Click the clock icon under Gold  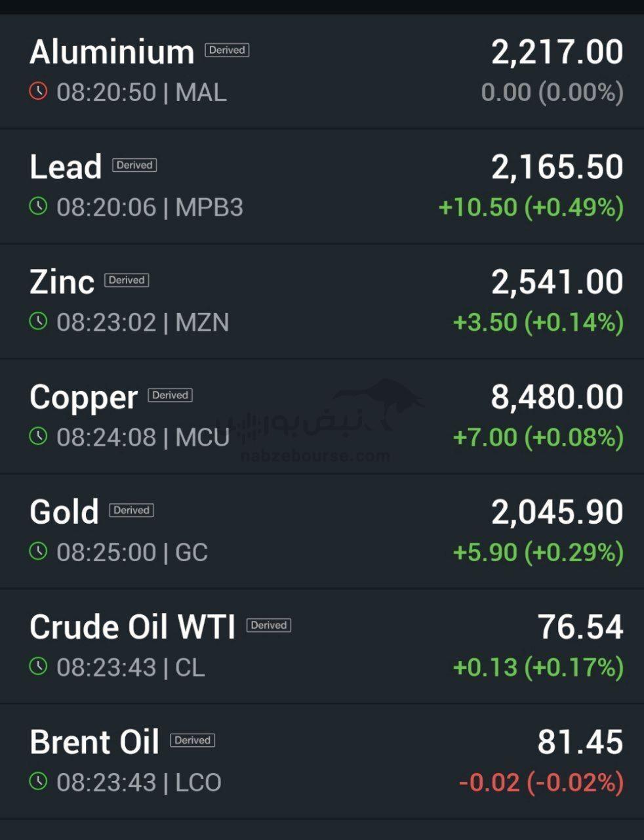point(39,551)
